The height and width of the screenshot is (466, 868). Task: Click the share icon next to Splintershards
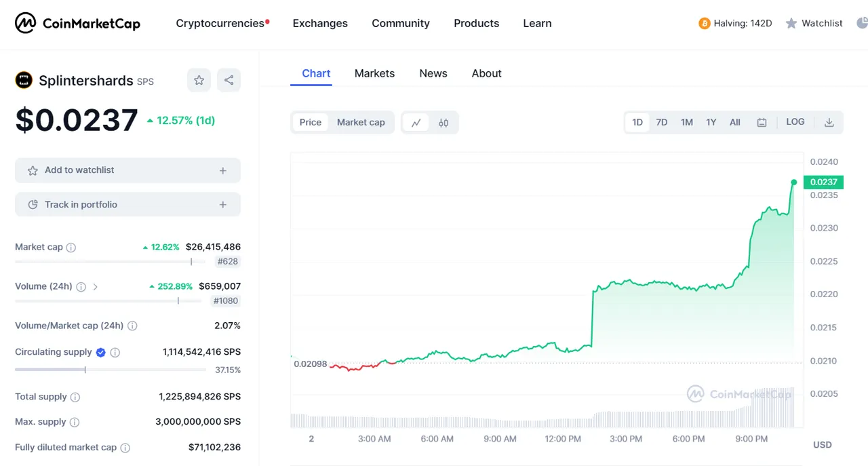click(x=229, y=80)
